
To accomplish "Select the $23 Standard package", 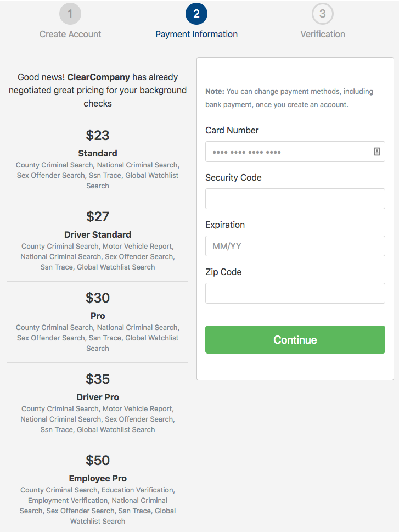I will coord(98,159).
